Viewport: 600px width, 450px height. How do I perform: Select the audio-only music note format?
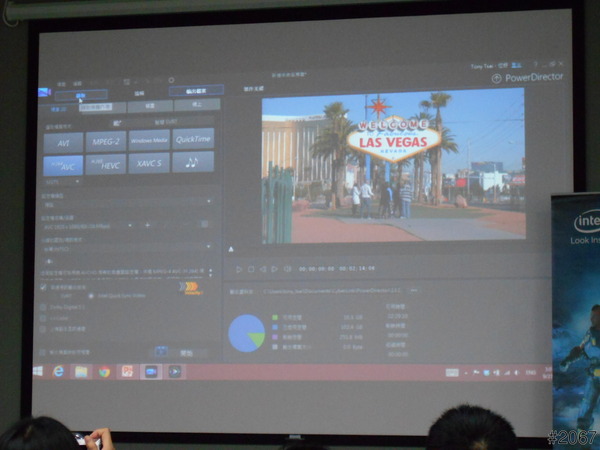192,161
